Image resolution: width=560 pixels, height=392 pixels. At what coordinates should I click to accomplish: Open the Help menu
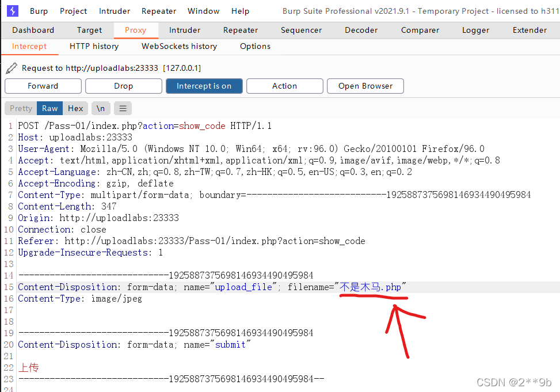click(240, 11)
